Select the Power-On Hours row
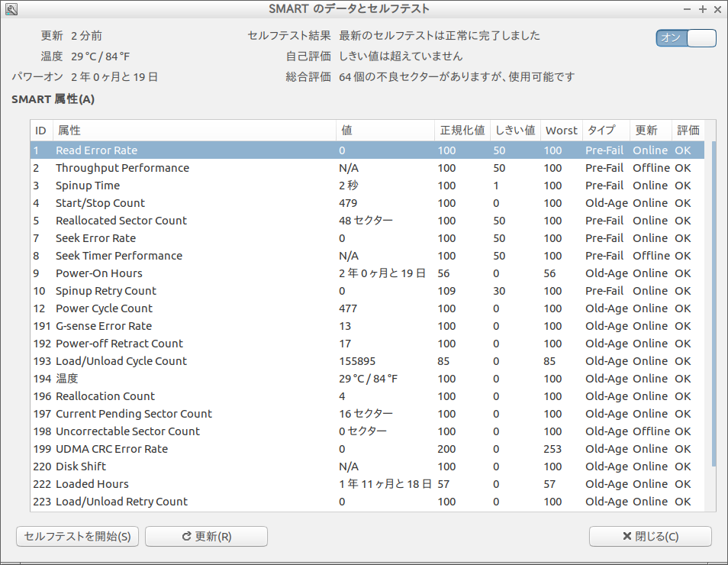728x565 pixels. 367,273
